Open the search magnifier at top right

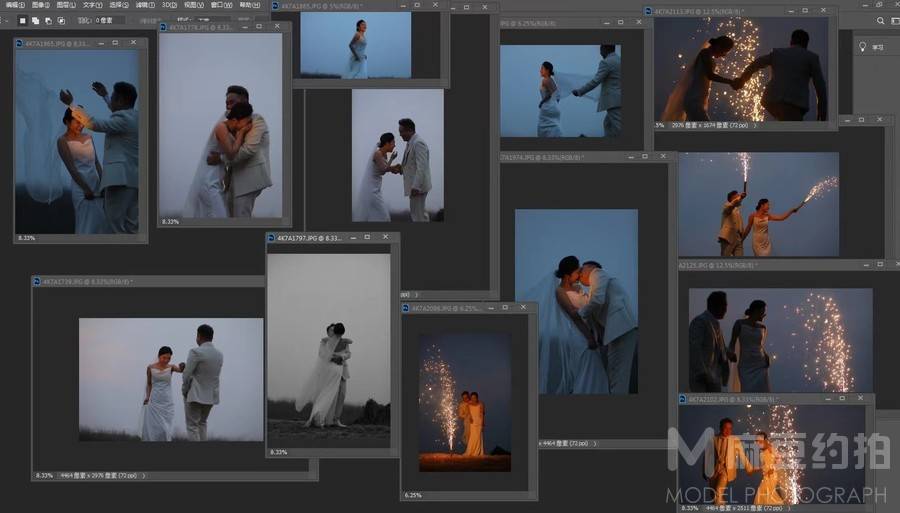880,21
